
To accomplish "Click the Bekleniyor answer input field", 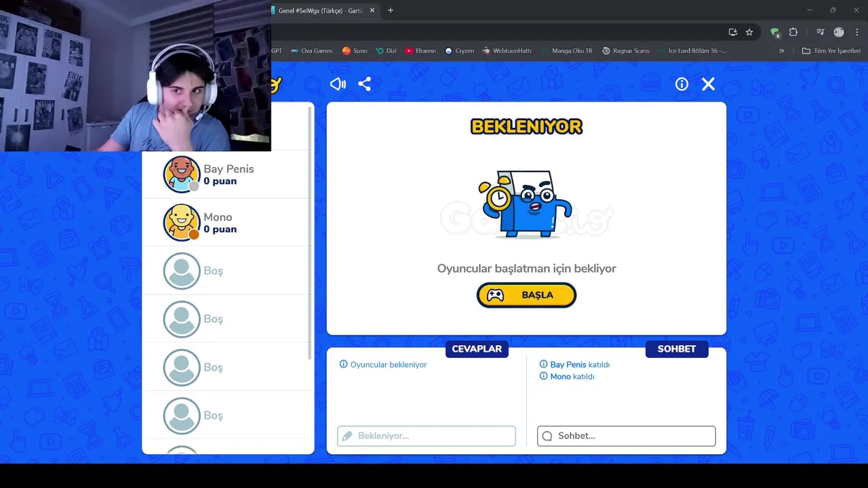I will [427, 436].
